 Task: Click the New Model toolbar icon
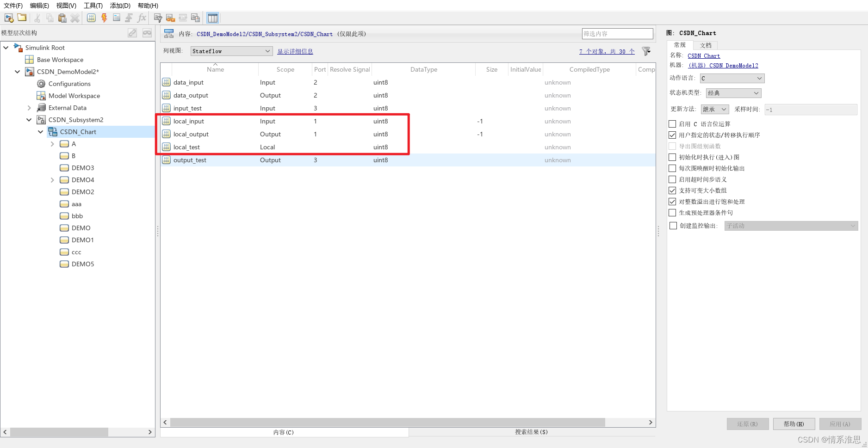pyautogui.click(x=9, y=18)
